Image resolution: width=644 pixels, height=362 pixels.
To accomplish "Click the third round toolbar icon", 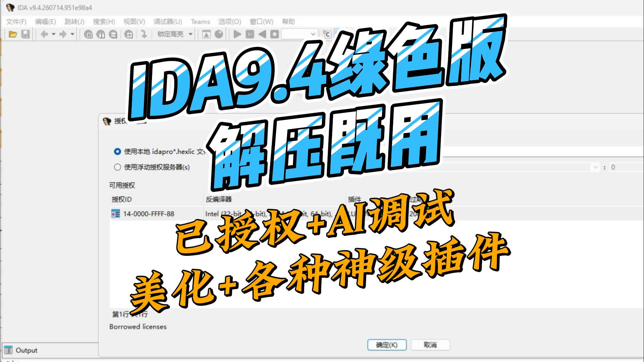I will click(113, 34).
